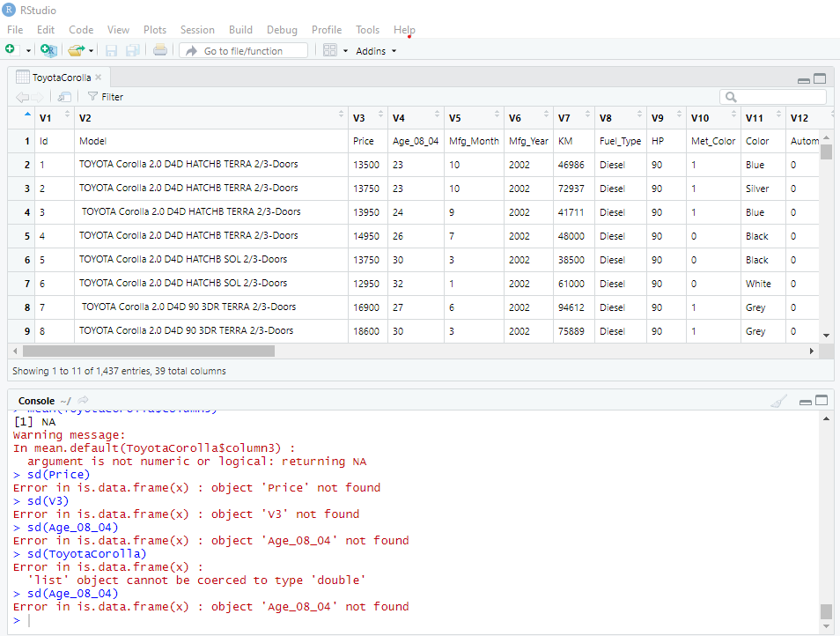Select the ToyotaCorolla data tab
The image size is (840, 636).
(61, 78)
